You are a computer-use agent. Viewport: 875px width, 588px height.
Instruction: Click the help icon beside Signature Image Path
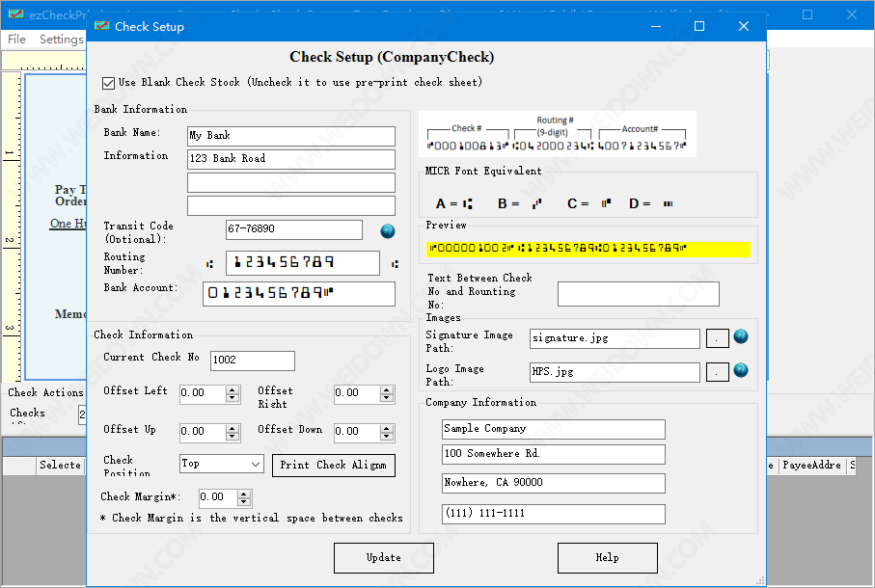741,336
